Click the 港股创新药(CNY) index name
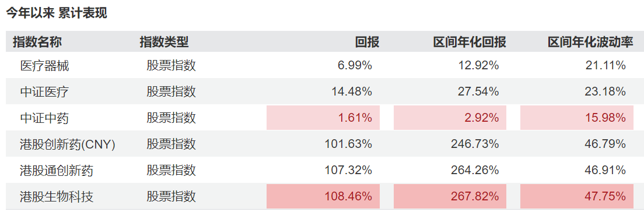The width and height of the screenshot is (644, 212). coord(67,144)
